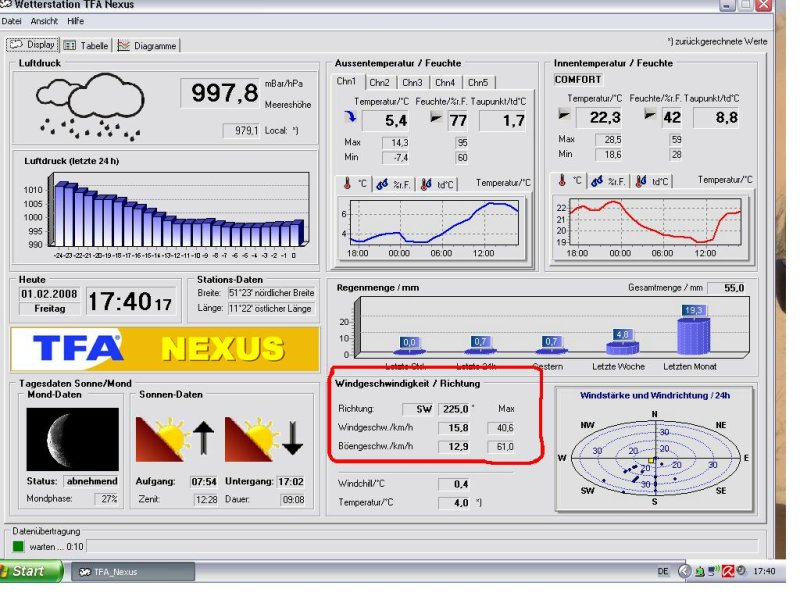Screen dimensions: 800x600
Task: Click the indoor temperature line graph
Action: [x=656, y=222]
